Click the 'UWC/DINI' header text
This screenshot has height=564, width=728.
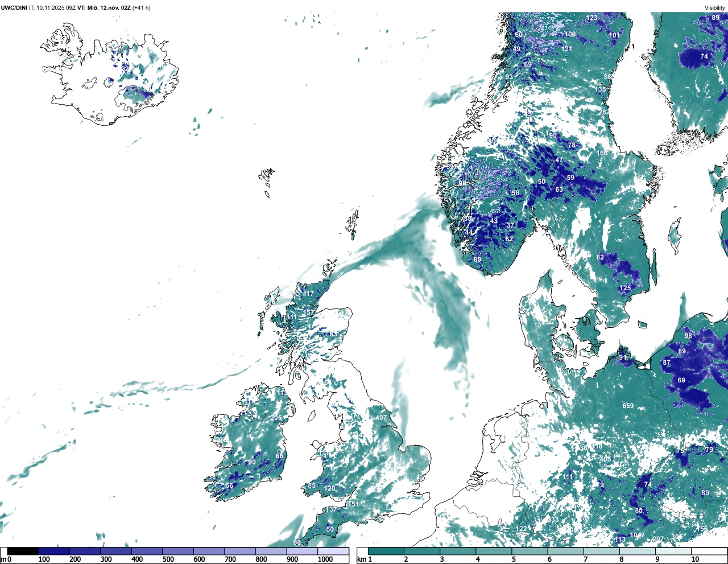[14, 8]
